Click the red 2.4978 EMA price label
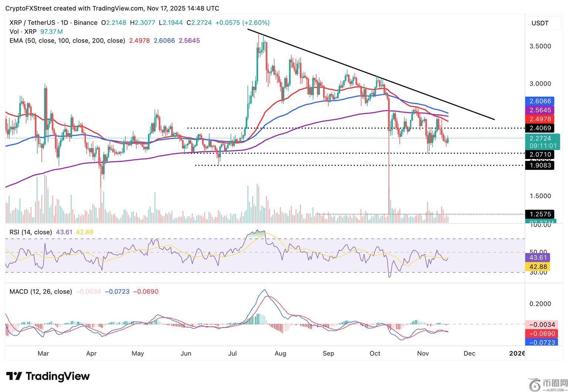Viewport: 568px width, 392px height. tap(540, 119)
